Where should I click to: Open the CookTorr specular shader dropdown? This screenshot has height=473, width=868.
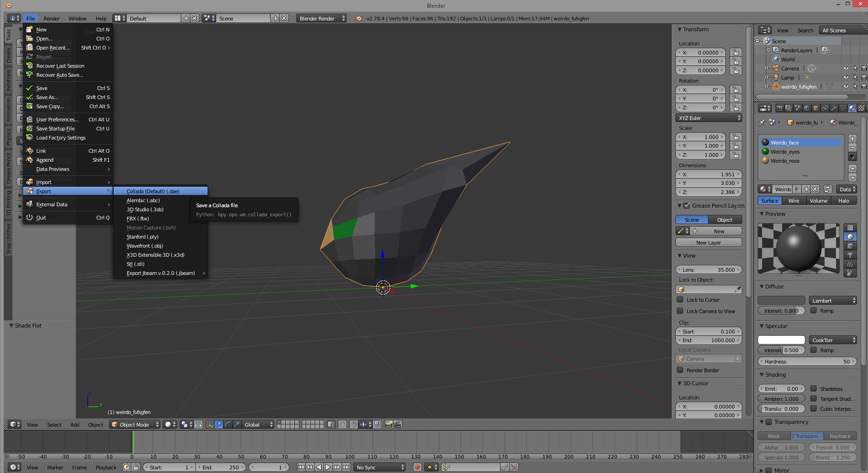pos(833,340)
